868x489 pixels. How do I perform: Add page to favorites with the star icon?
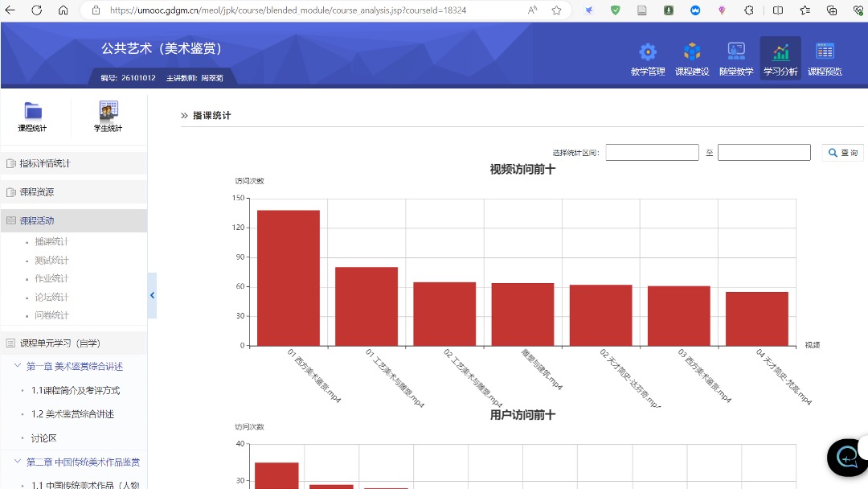(556, 10)
